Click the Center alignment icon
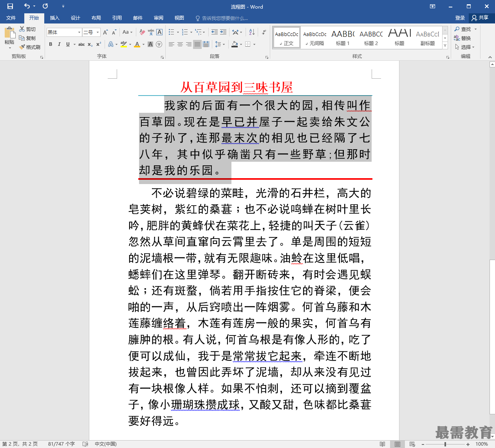495x448 pixels. point(180,44)
